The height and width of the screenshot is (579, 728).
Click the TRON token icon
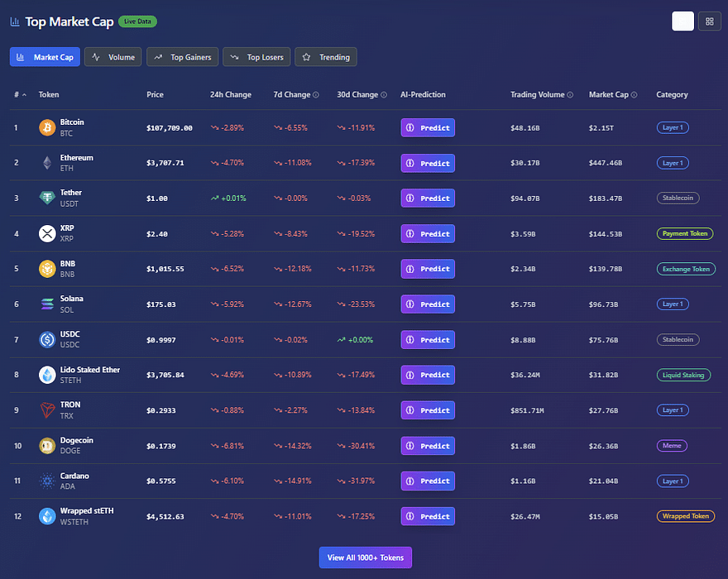46,410
